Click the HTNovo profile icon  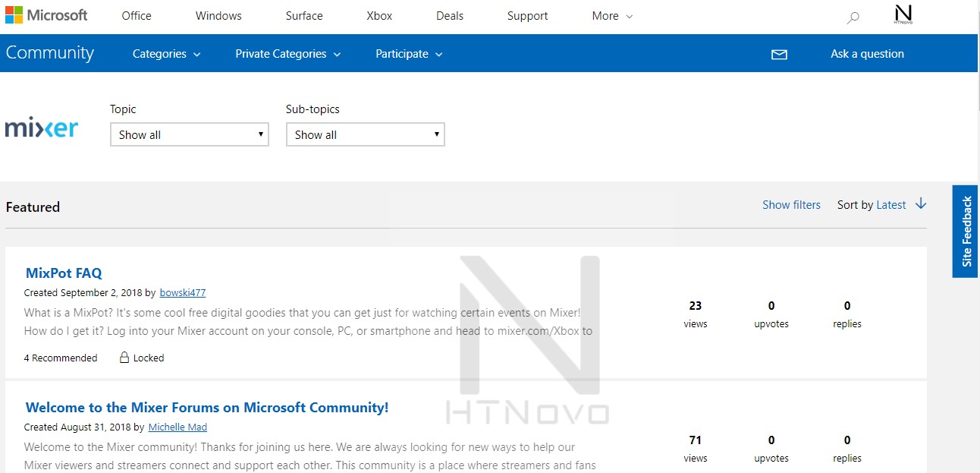pos(903,14)
